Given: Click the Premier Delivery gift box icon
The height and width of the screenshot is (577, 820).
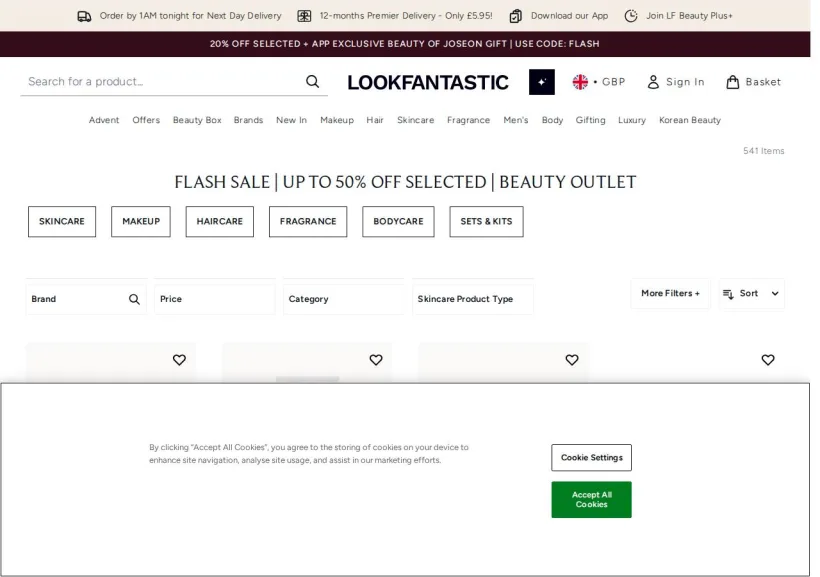Looking at the screenshot, I should pyautogui.click(x=304, y=16).
